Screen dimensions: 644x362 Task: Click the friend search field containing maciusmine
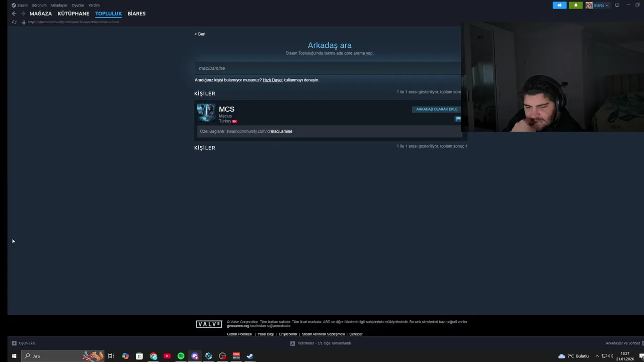tap(328, 68)
